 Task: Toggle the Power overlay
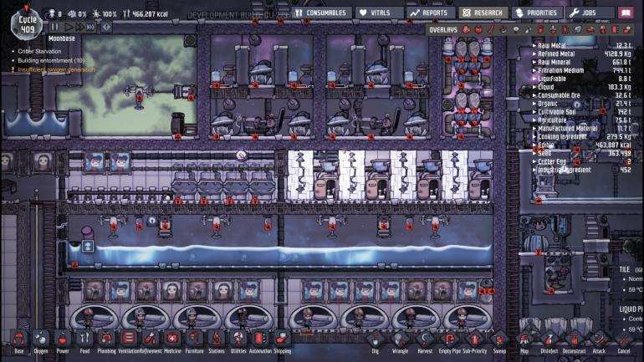(478, 29)
